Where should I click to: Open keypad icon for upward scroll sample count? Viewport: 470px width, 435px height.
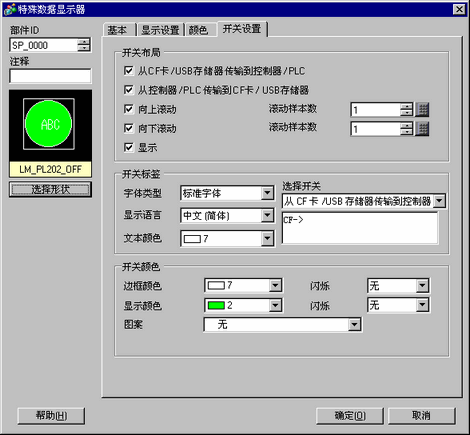422,109
